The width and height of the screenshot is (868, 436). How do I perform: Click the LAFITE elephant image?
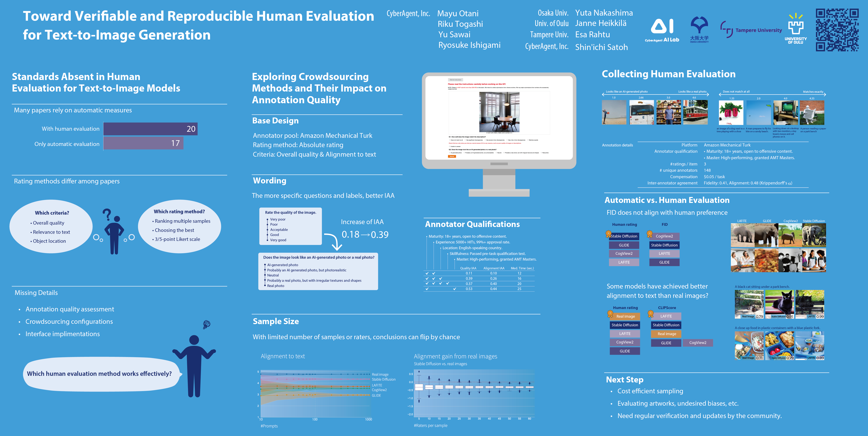[742, 235]
